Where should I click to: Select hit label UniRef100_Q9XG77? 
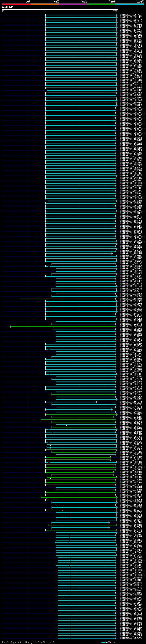(x=131, y=20)
